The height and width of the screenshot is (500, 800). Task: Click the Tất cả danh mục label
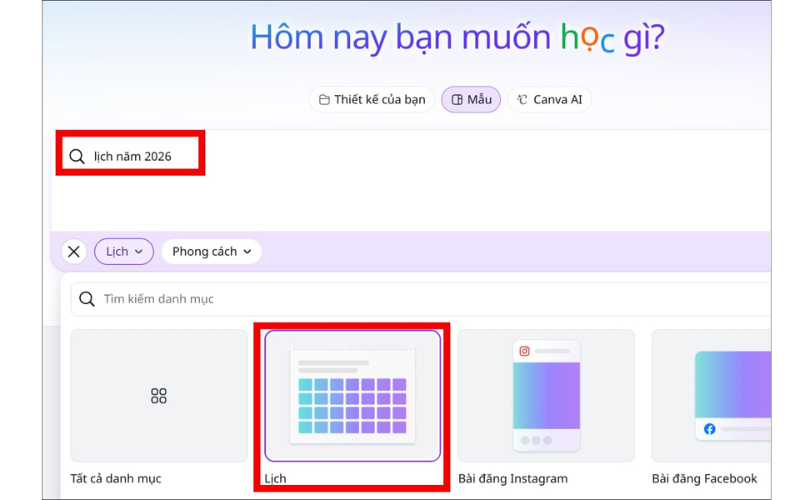(116, 479)
